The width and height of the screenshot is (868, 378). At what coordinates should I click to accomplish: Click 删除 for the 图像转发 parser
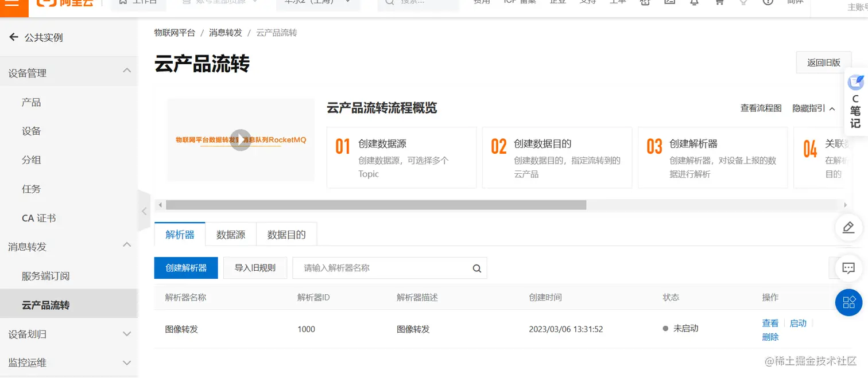pos(770,337)
